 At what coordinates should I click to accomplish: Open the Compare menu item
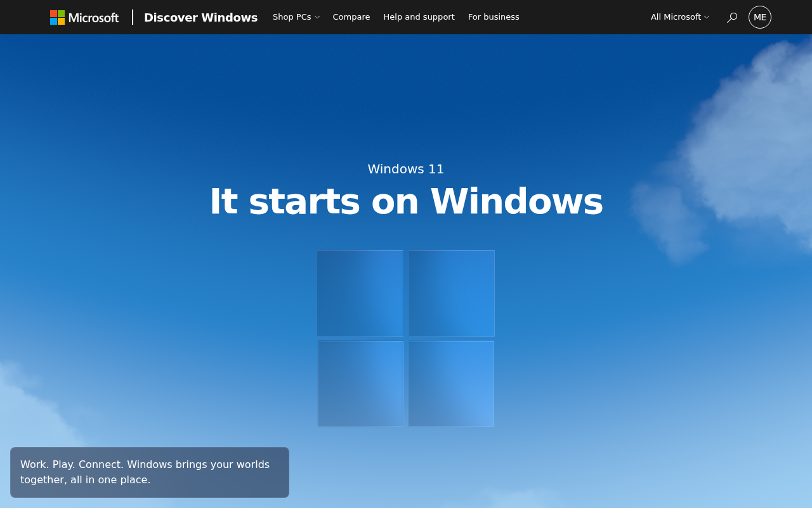click(x=351, y=17)
